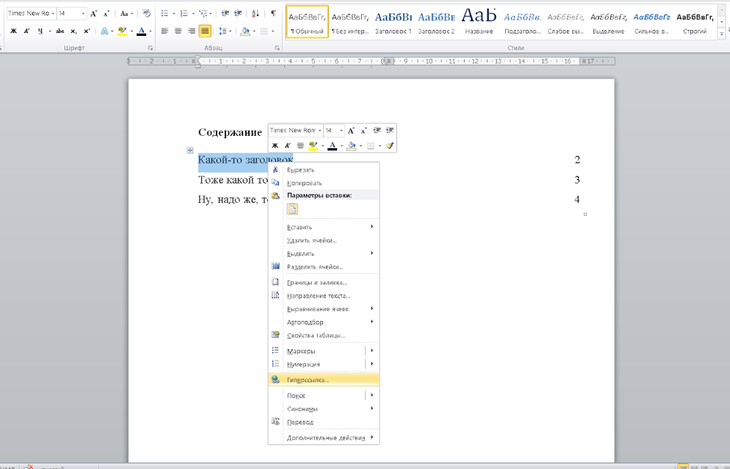
Task: Paste using the keep source formatting icon
Action: [292, 209]
